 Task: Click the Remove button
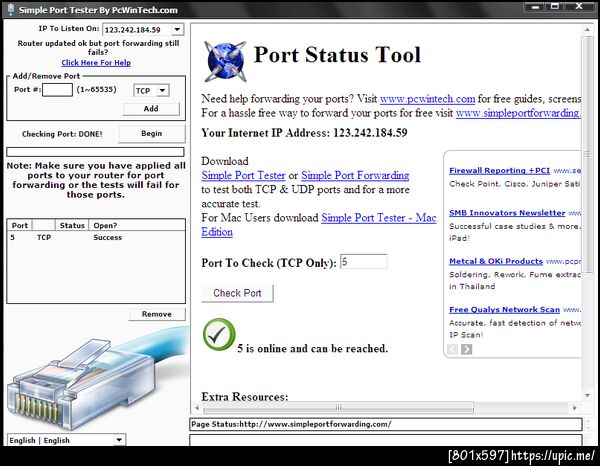pyautogui.click(x=157, y=314)
